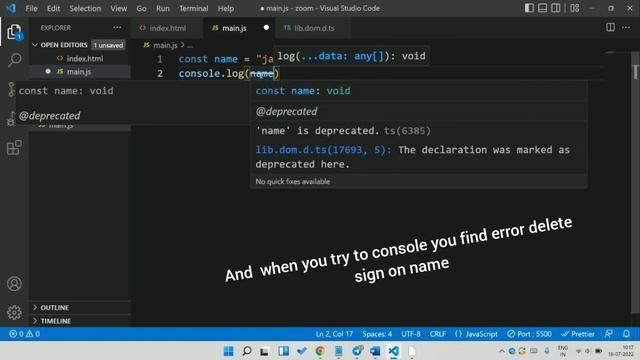Open Windows taskbar Search
Screen dimensions: 640x360
[247, 351]
